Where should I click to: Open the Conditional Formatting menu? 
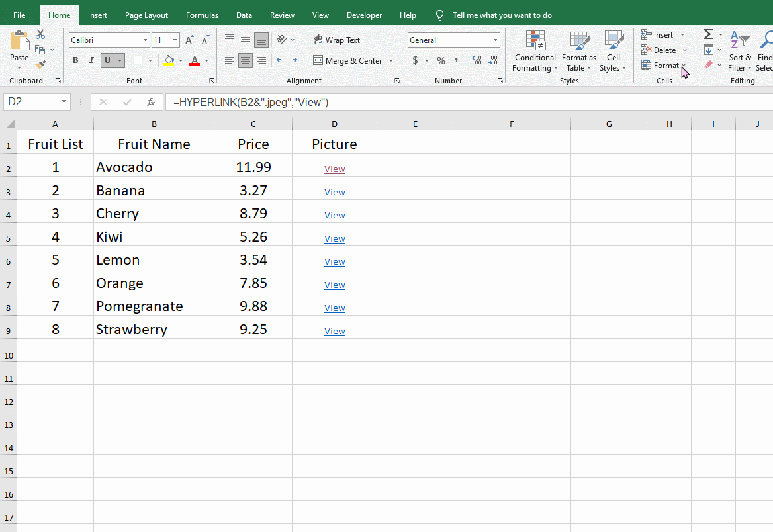(535, 51)
